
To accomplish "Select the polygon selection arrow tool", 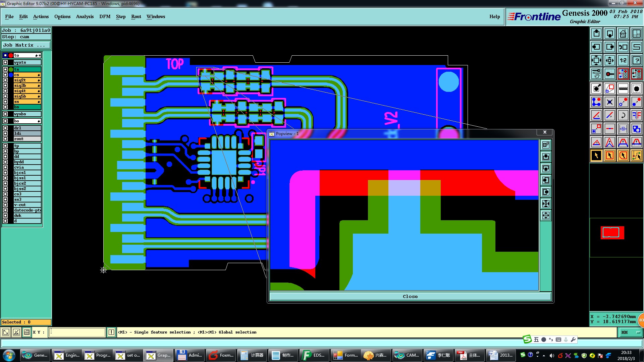I will [623, 156].
